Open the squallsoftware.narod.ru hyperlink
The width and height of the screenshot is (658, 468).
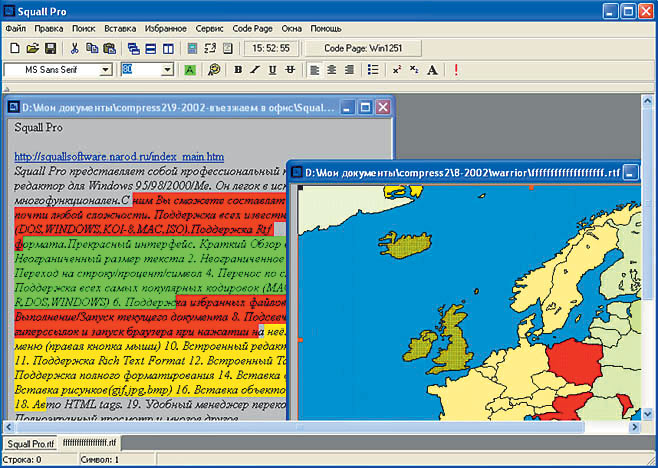(119, 157)
